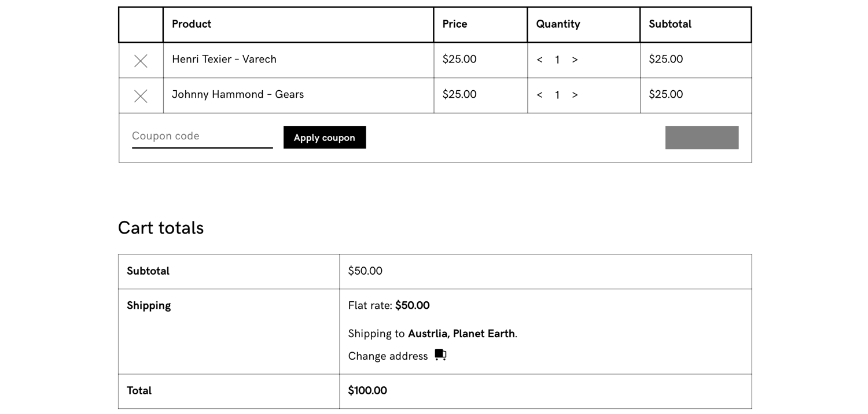Select the quantity value for Henri Texier - Varech
Image resolution: width=868 pixels, height=414 pixels.
[x=557, y=60]
